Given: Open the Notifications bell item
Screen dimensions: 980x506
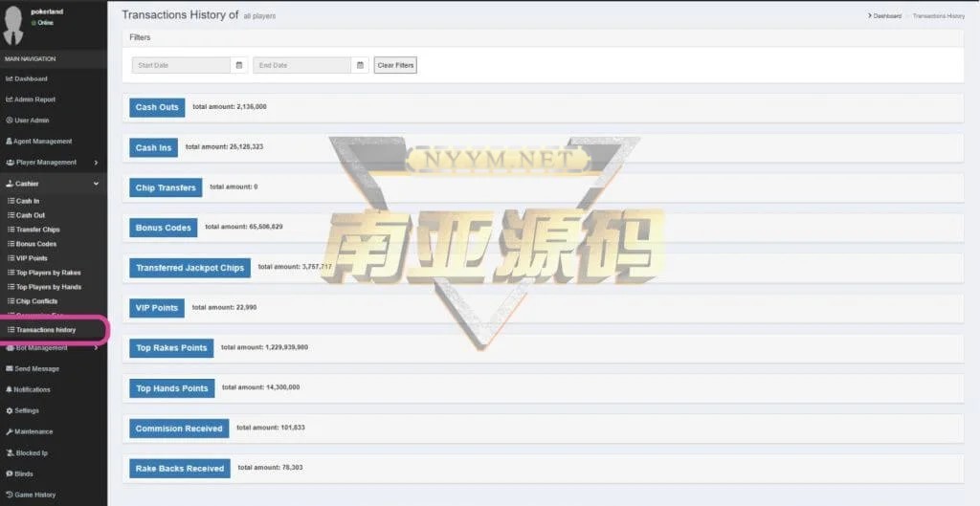Looking at the screenshot, I should [32, 389].
